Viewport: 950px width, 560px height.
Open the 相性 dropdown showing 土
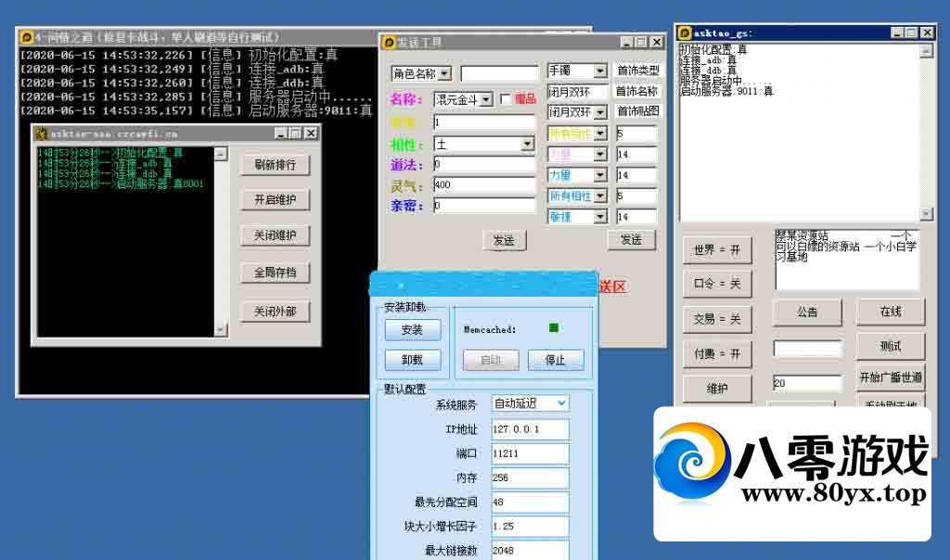(528, 144)
